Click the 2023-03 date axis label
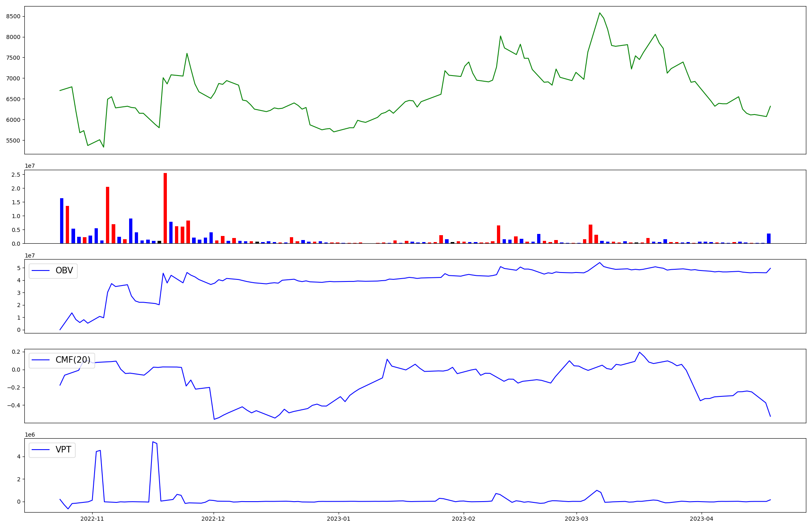The image size is (812, 528). point(577,519)
